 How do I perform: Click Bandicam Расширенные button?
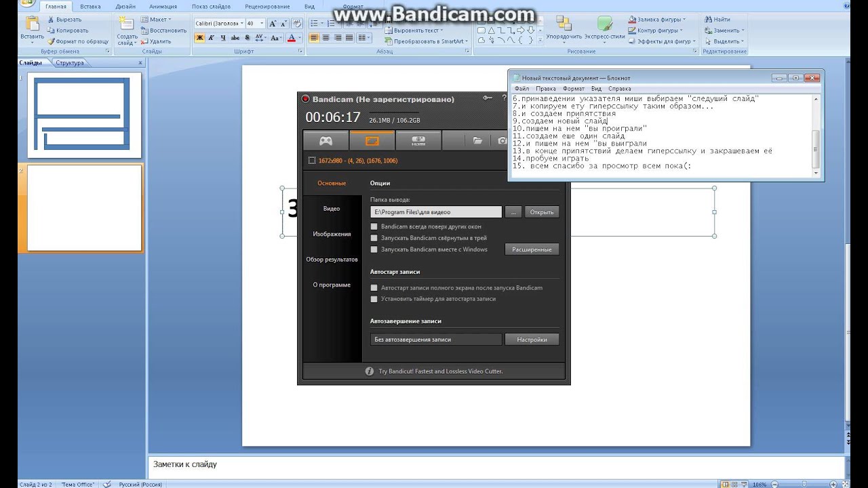tap(532, 249)
